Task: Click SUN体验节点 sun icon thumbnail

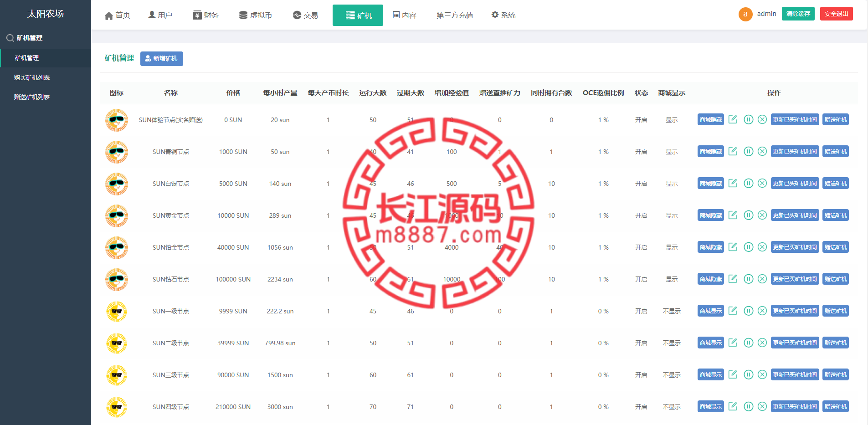Action: click(x=117, y=120)
